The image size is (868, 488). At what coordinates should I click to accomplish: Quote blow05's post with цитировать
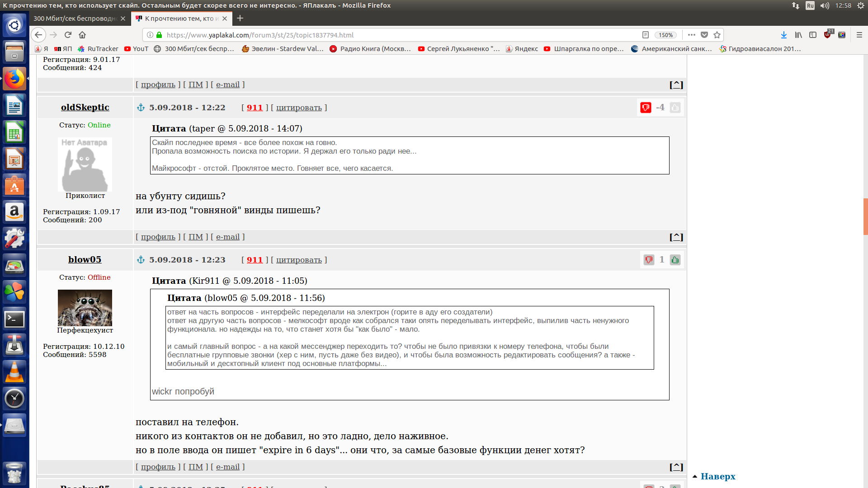point(299,260)
